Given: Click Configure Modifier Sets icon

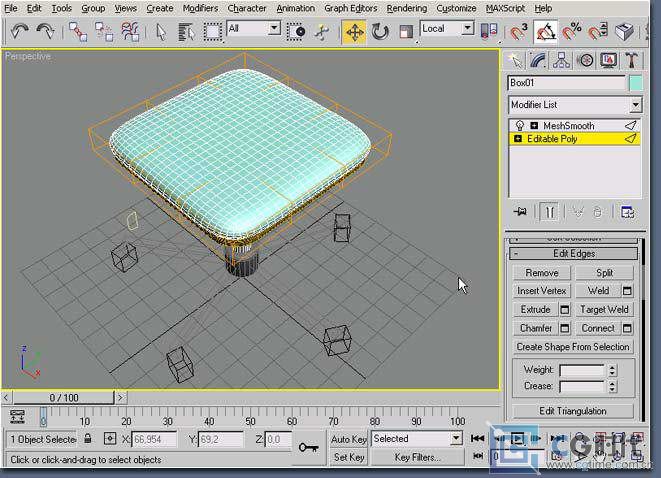Looking at the screenshot, I should pos(627,212).
